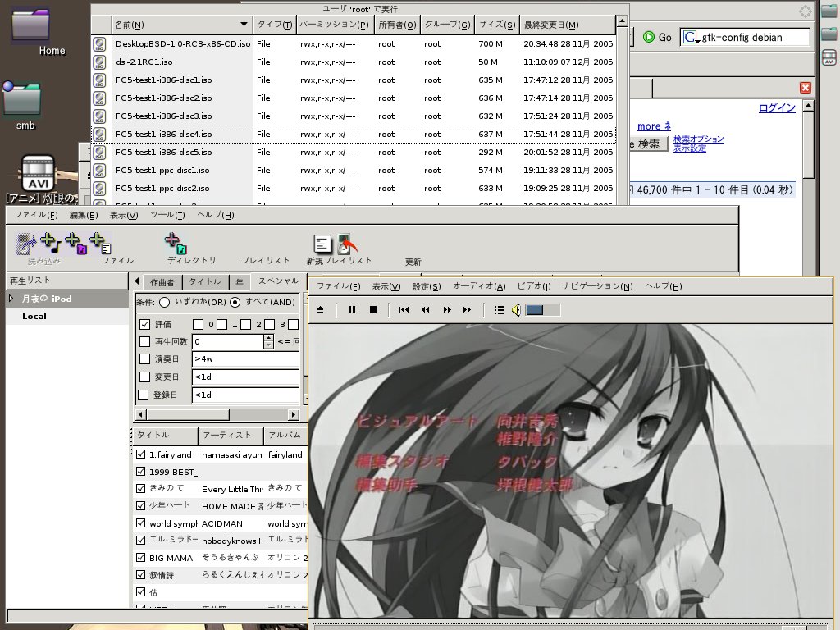Click the iPod icon with red arrow
Viewport: 840px width, 630px height.
point(346,244)
